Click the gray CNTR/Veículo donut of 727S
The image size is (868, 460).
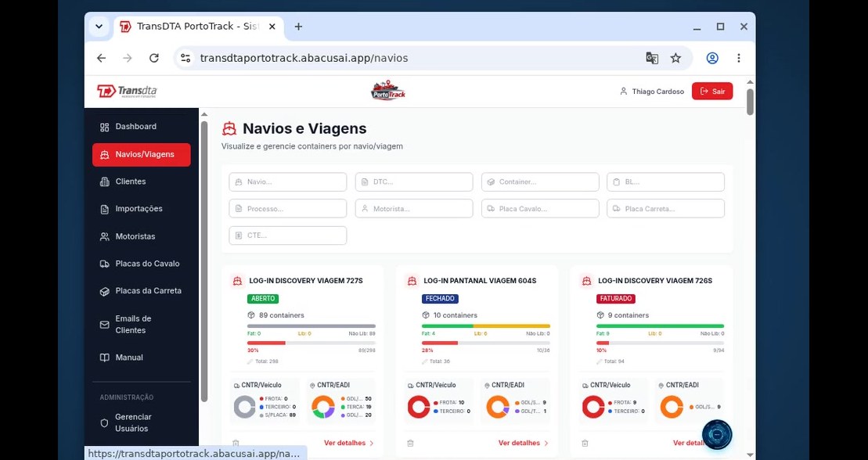tap(245, 407)
